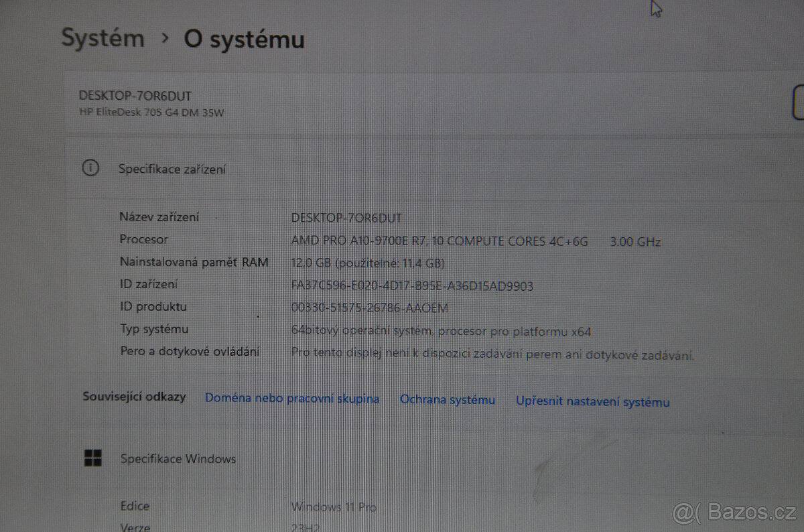Click the Edice row showing Windows 11 Pro
This screenshot has height=532, width=804.
click(x=335, y=507)
